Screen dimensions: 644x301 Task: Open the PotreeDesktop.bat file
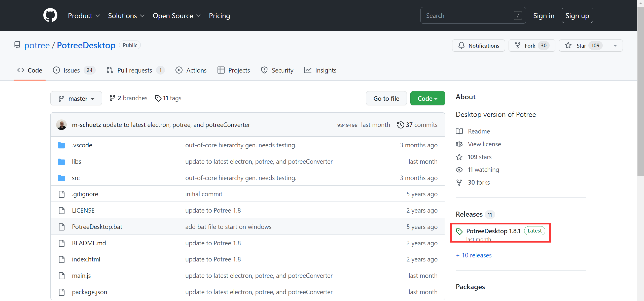click(x=97, y=227)
